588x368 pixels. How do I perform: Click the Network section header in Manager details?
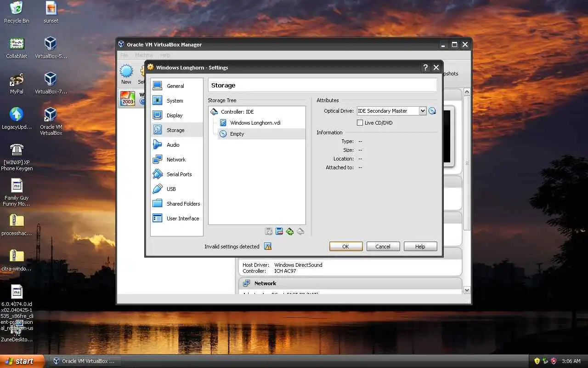tap(350, 283)
